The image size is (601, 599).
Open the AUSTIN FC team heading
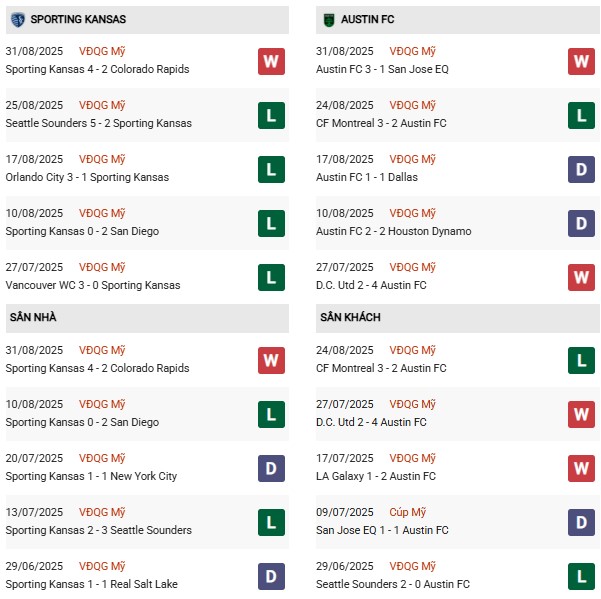(370, 19)
